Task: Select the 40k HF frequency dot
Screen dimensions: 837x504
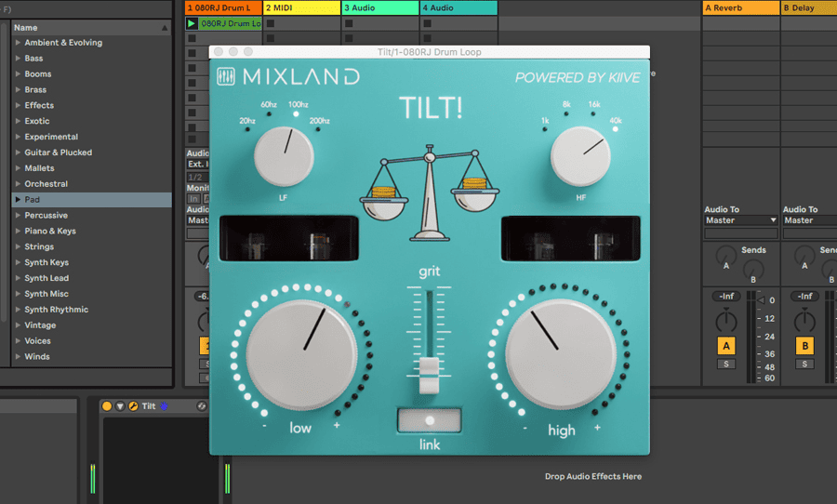Action: pyautogui.click(x=616, y=129)
